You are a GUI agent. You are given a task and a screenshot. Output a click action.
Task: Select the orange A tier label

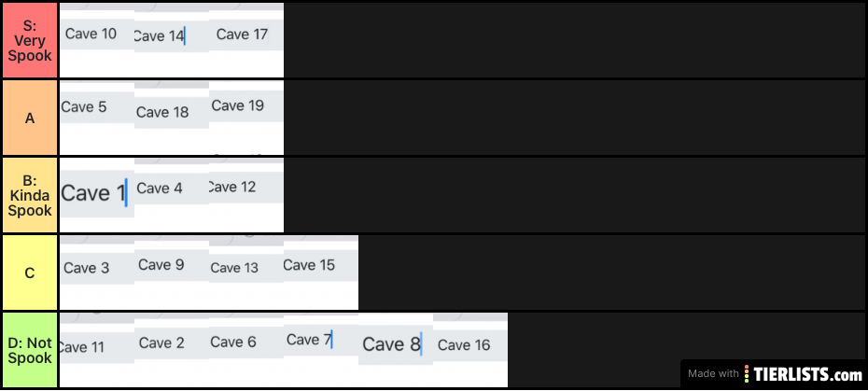[30, 118]
